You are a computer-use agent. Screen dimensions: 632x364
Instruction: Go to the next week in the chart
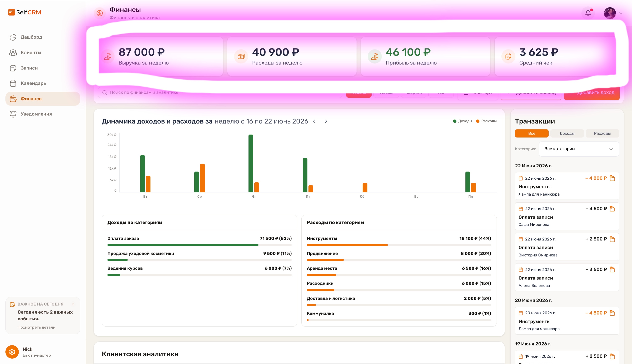(x=326, y=121)
